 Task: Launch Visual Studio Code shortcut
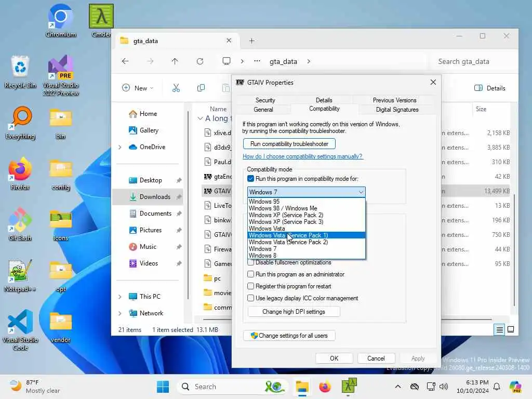[x=20, y=330]
